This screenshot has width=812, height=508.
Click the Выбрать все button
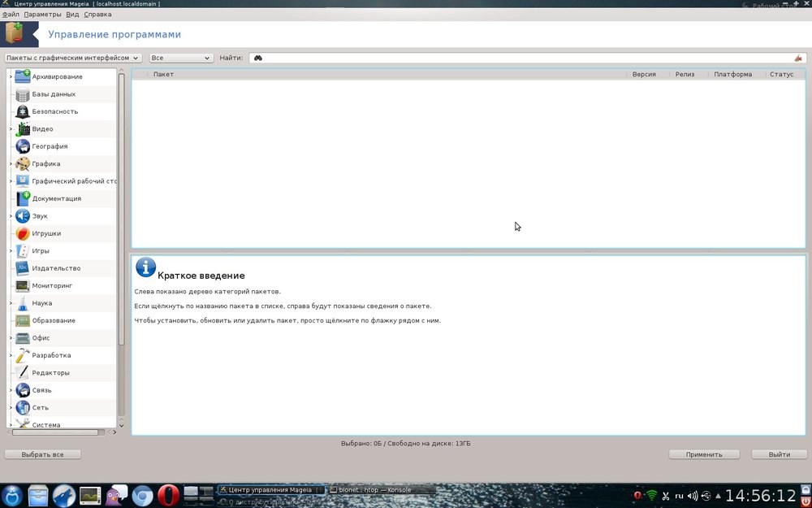(42, 454)
